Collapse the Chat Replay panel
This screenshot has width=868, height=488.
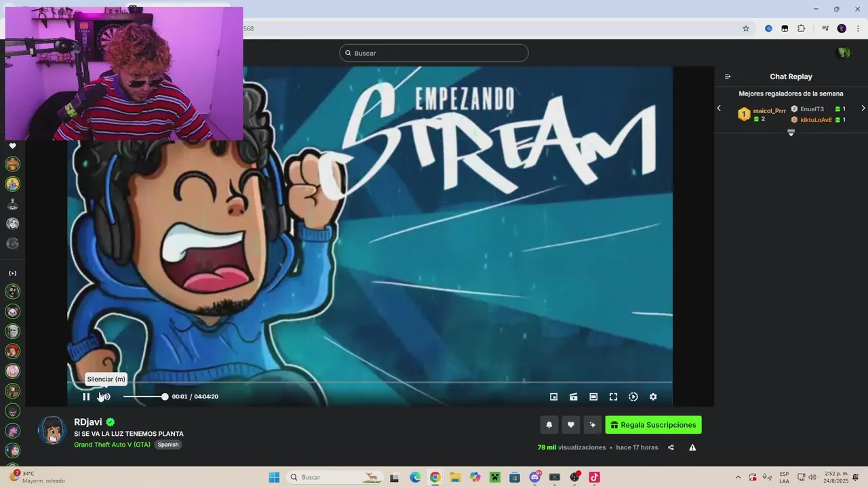click(x=728, y=77)
